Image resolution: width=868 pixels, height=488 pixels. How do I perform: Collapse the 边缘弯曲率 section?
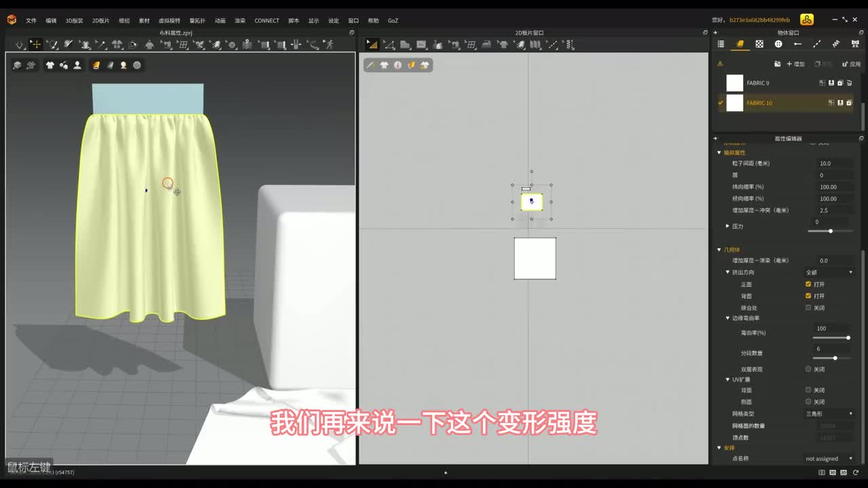click(x=728, y=318)
